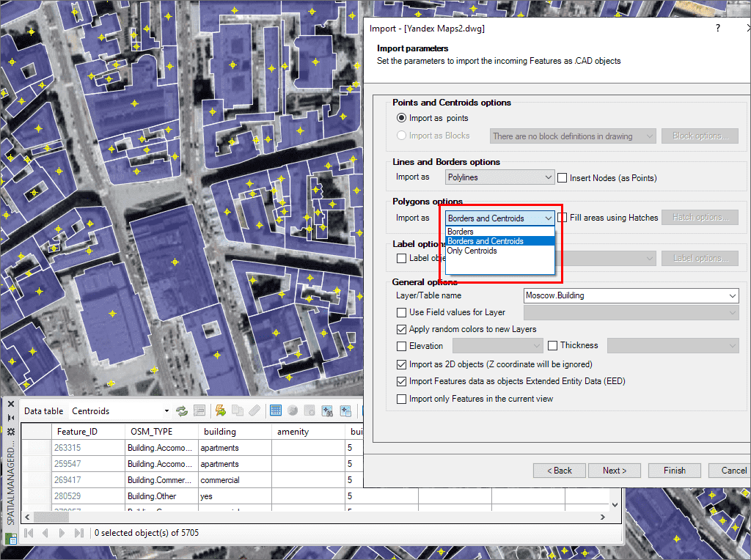Click the OSM_TYPE column header
The width and height of the screenshot is (751, 560).
coord(161,432)
